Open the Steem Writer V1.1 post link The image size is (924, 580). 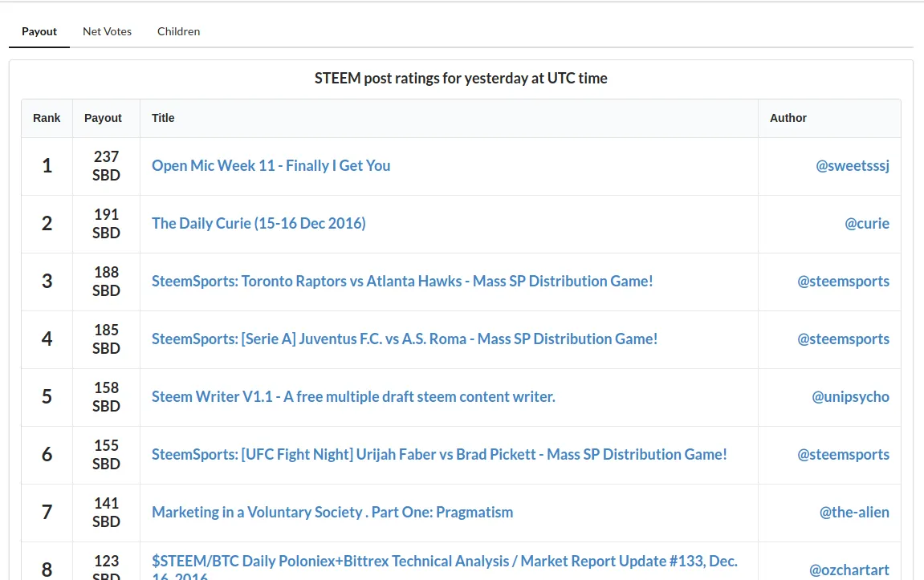point(353,396)
